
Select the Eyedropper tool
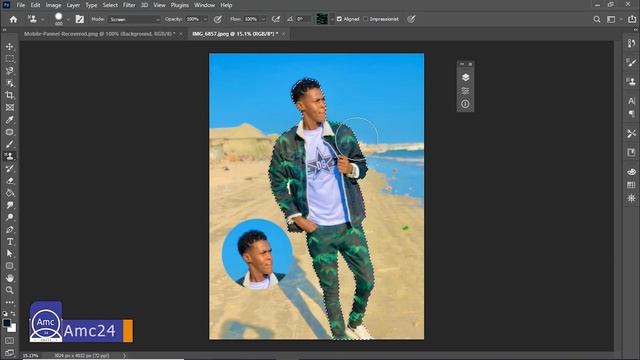(x=9, y=120)
